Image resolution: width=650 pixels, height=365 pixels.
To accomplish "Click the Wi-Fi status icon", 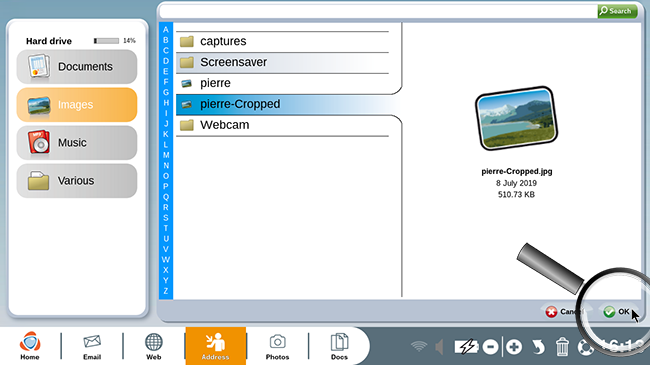I will [x=419, y=346].
